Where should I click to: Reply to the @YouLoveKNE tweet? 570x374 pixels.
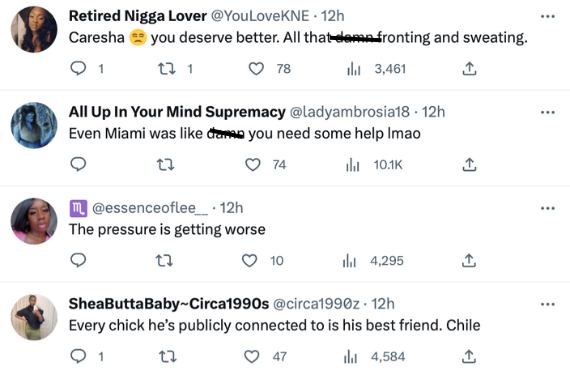[78, 68]
